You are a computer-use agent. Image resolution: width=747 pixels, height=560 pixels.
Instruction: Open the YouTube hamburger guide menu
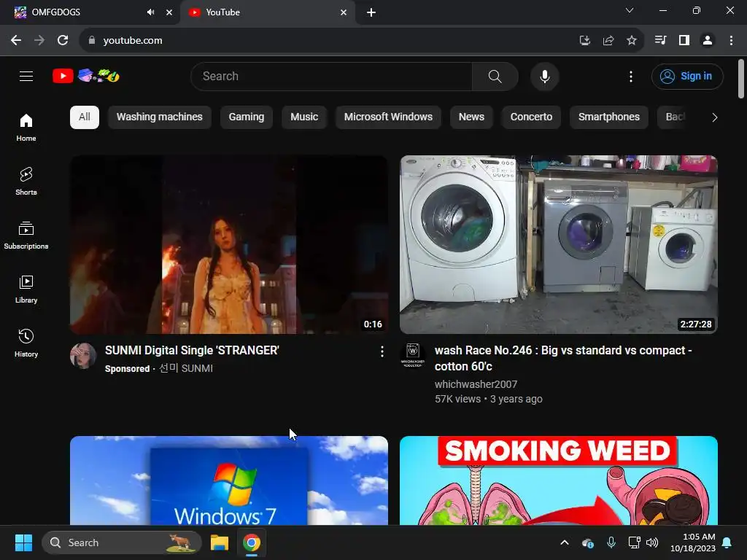tap(26, 76)
